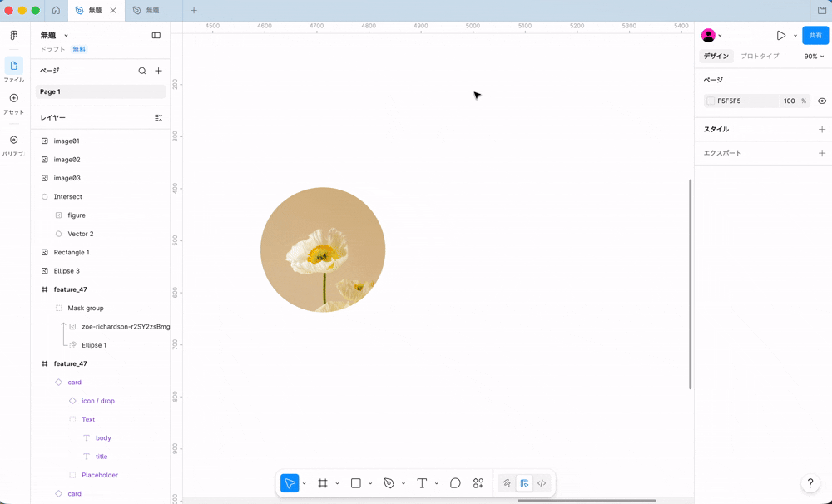
Task: Open the shape tools dropdown
Action: click(370, 483)
